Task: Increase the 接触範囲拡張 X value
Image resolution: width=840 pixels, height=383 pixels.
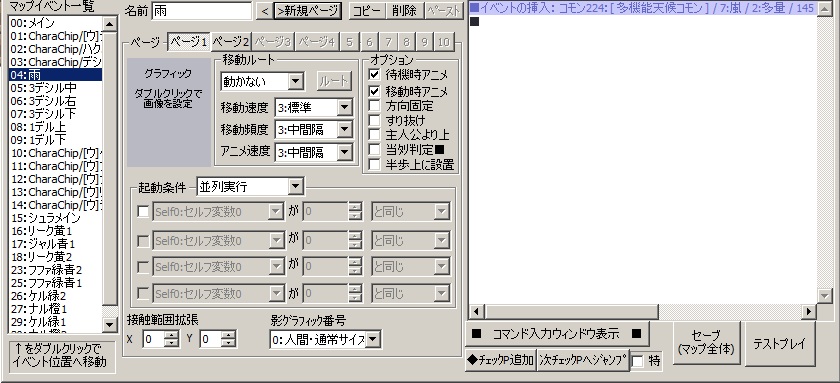Action: 171,335
